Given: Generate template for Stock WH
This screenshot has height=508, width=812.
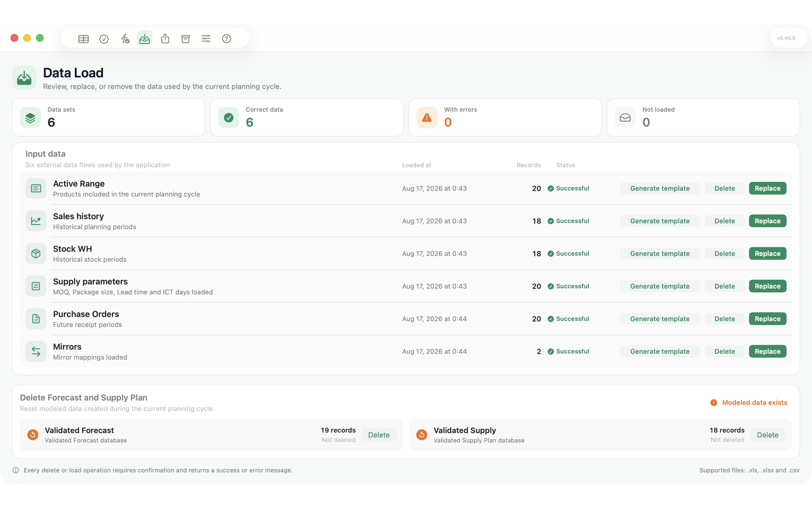Looking at the screenshot, I should click(x=660, y=254).
